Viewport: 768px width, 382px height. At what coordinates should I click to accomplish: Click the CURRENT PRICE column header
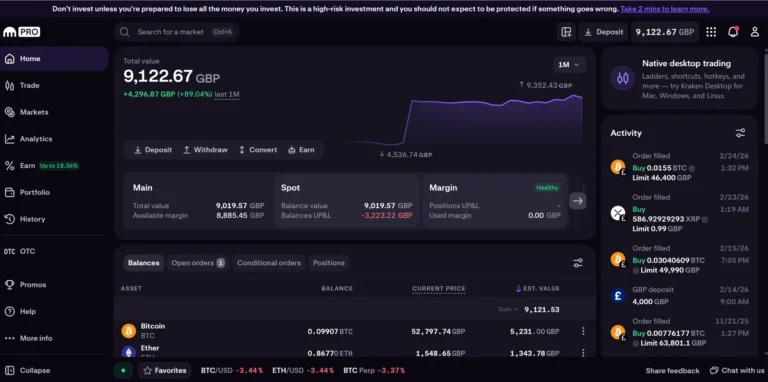point(439,288)
